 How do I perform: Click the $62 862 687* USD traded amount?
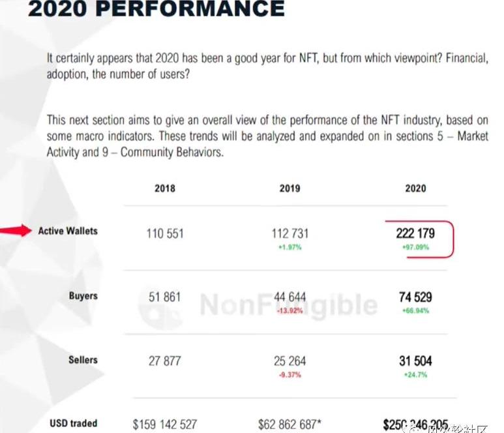290,425
